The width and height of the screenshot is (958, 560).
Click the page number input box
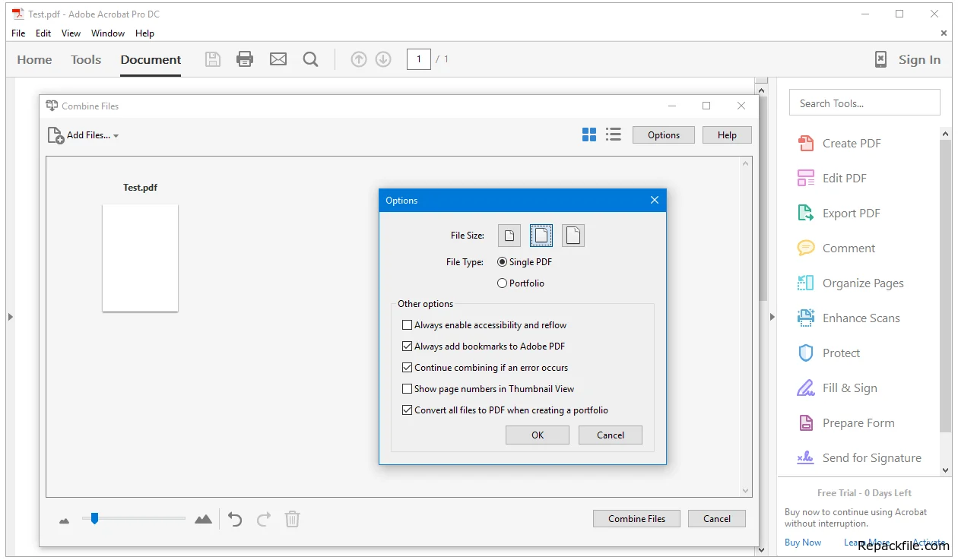[419, 59]
